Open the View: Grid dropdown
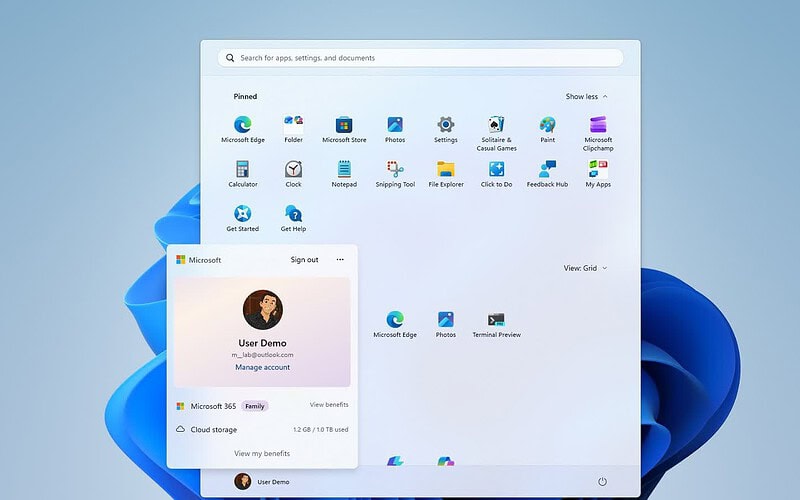The width and height of the screenshot is (800, 500). [585, 268]
